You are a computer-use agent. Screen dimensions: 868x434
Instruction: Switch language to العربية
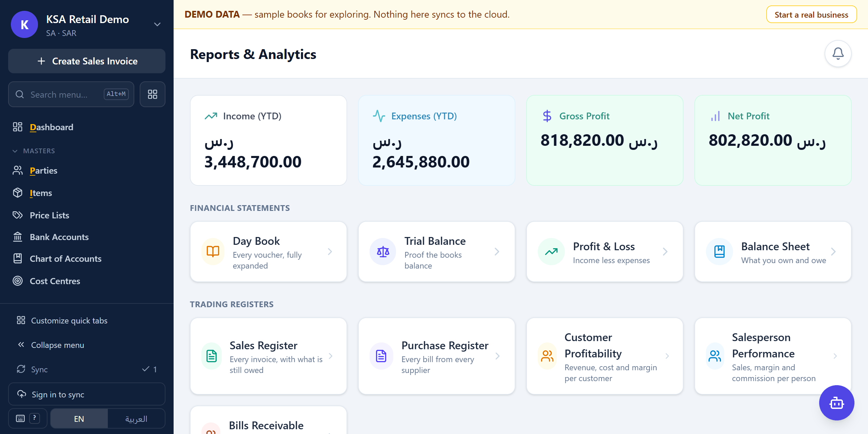click(x=136, y=419)
